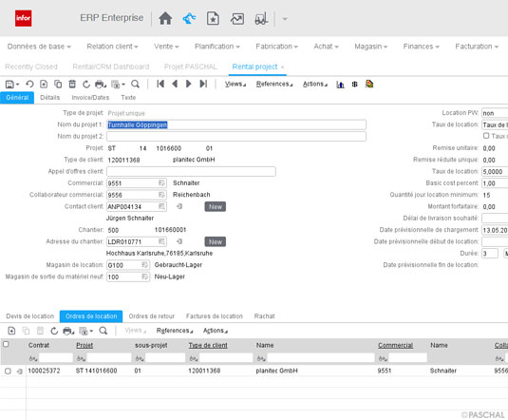Create new record in main toolbar
Screen dimensions: 508x420
coord(44,85)
